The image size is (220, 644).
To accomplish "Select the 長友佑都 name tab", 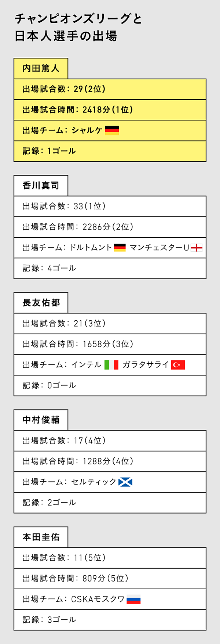I will pyautogui.click(x=41, y=303).
